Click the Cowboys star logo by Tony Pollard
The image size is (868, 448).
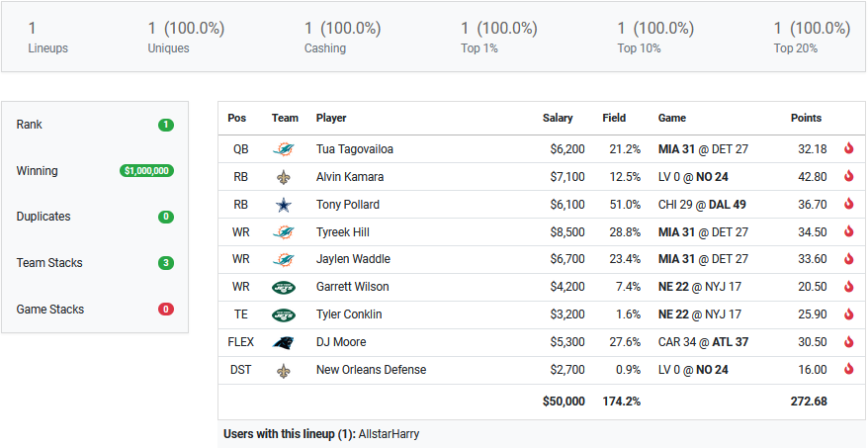pyautogui.click(x=284, y=205)
